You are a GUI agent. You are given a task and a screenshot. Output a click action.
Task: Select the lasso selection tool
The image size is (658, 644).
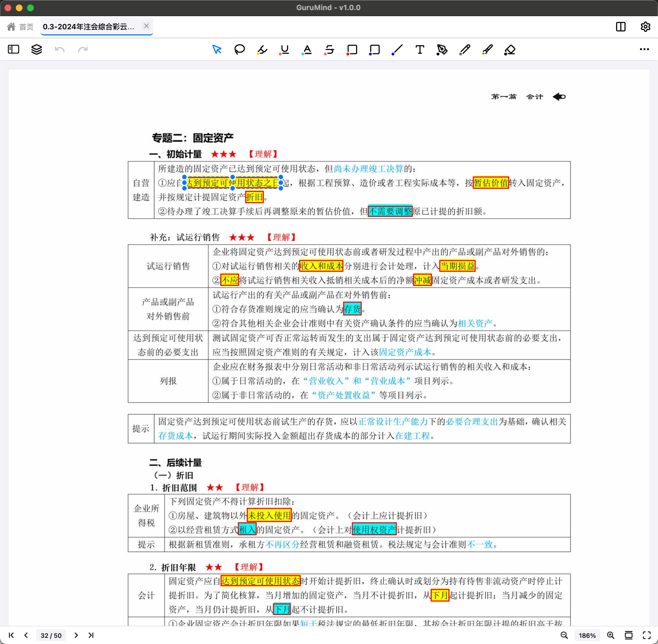[239, 49]
